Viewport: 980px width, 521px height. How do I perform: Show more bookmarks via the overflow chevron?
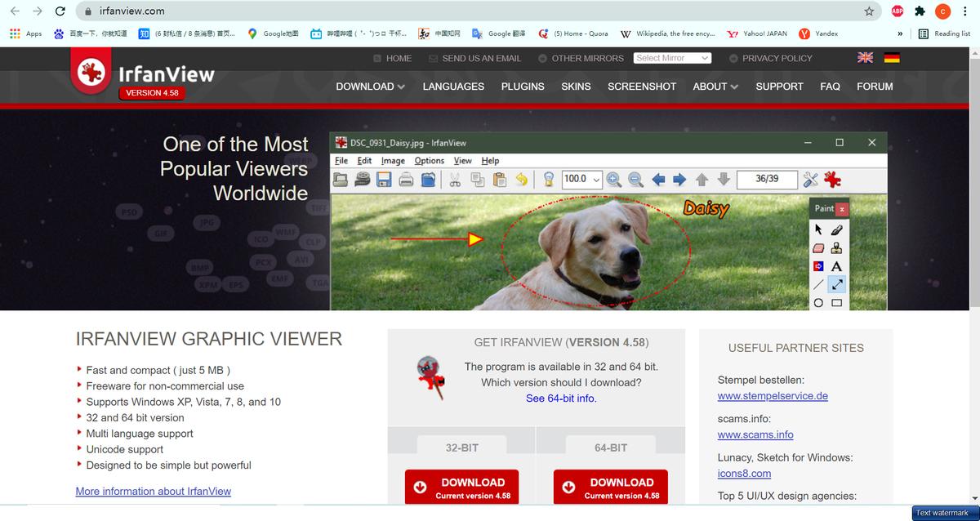click(900, 33)
